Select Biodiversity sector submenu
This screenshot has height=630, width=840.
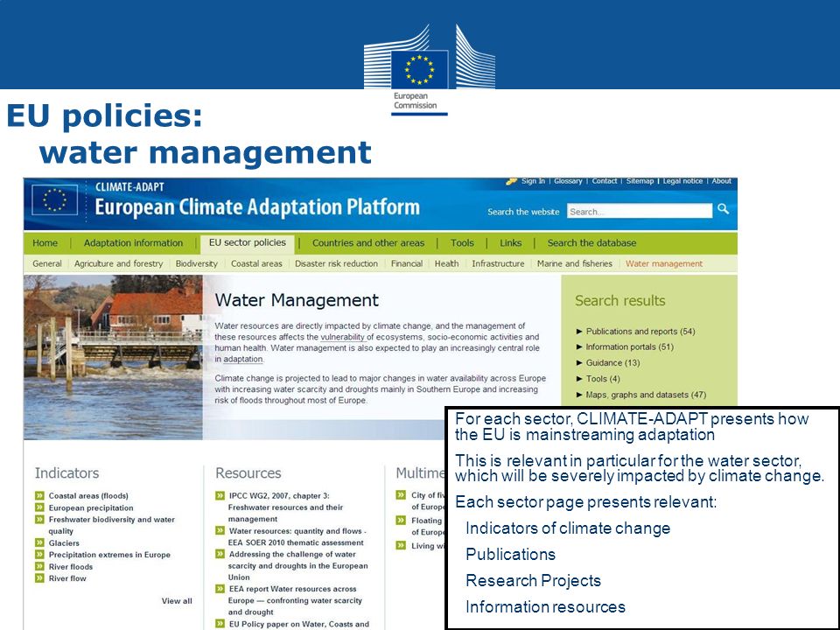pyautogui.click(x=197, y=263)
